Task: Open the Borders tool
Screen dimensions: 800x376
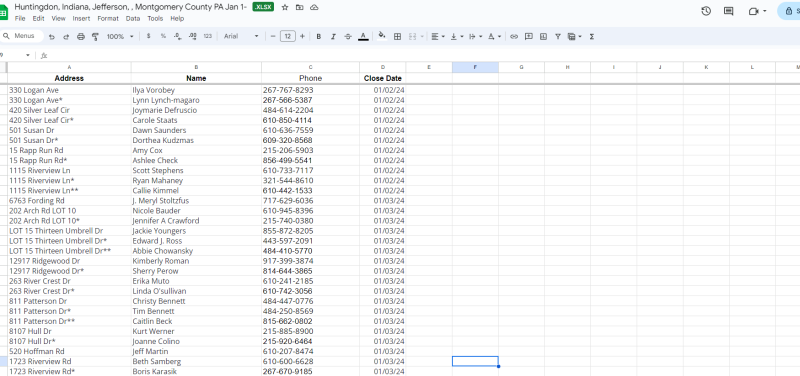Action: (x=397, y=36)
